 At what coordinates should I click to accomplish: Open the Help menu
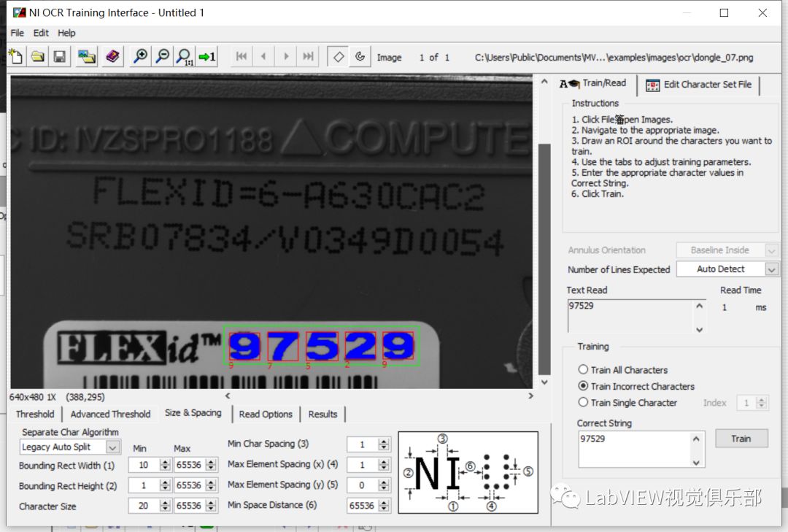click(x=66, y=32)
